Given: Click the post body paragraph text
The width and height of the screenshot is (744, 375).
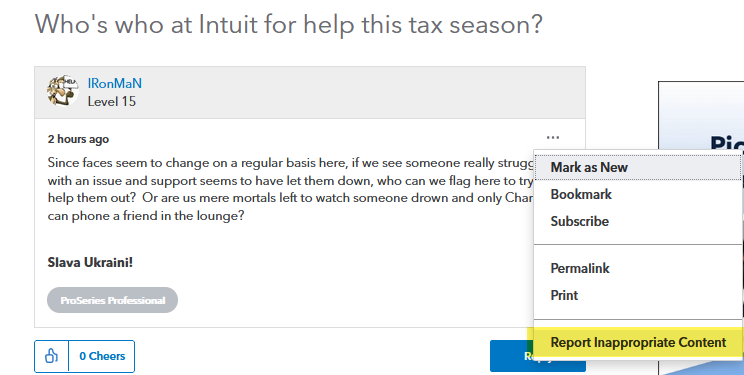Looking at the screenshot, I should click(290, 189).
